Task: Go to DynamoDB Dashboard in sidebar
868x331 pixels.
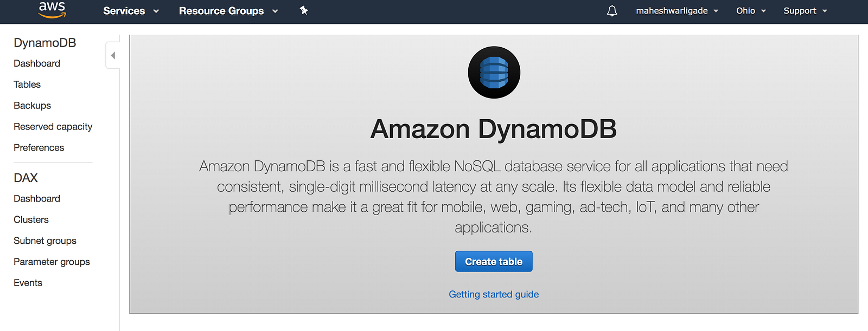Action: tap(37, 63)
